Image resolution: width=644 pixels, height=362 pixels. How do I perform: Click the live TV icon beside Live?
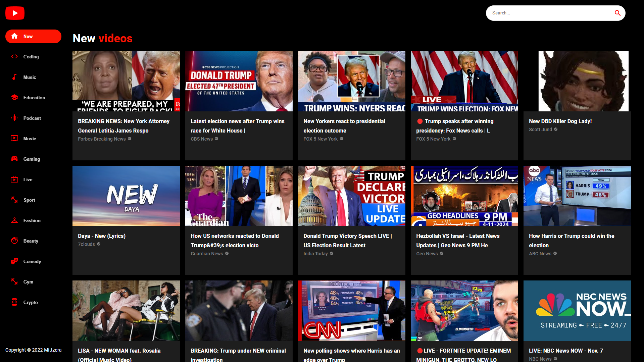(14, 179)
